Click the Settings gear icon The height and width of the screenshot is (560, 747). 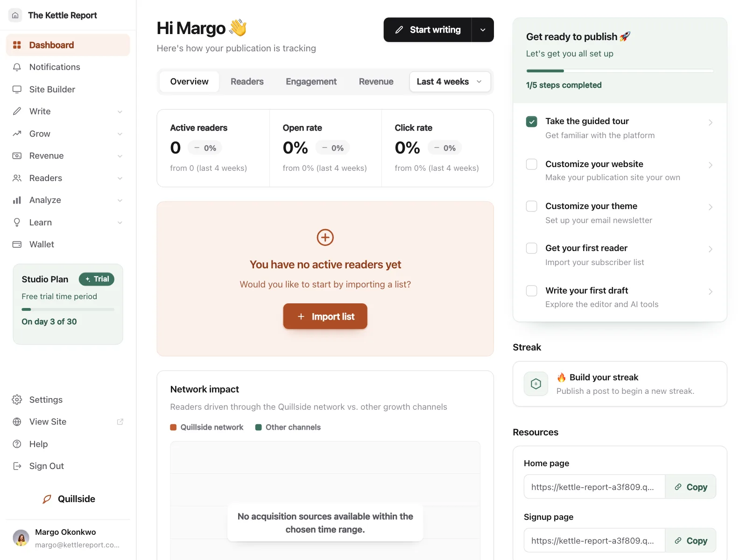17,400
